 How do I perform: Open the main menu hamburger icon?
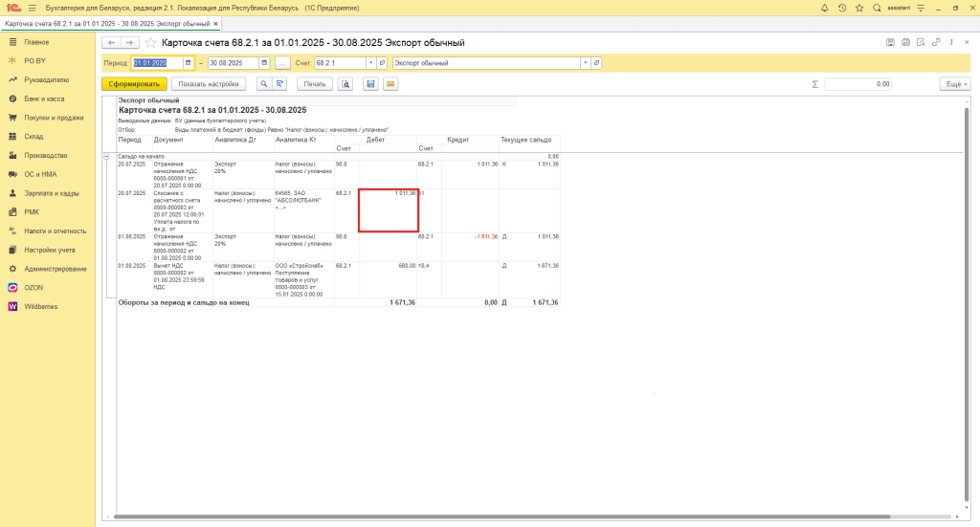(32, 8)
